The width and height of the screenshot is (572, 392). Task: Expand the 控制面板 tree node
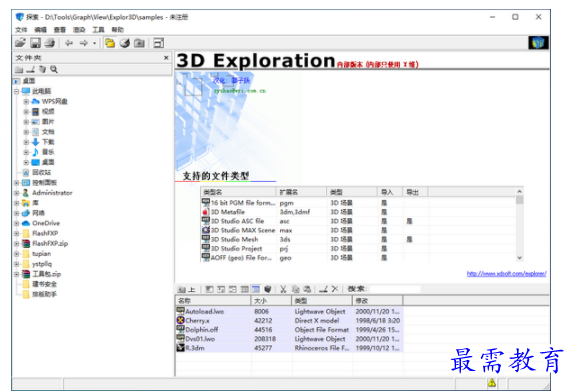16,182
